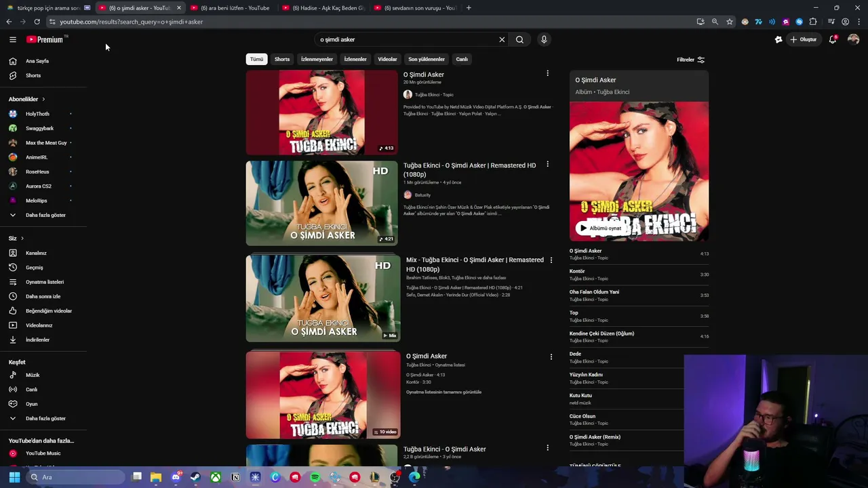
Task: Select the İzlenenler filter chip
Action: (x=355, y=59)
